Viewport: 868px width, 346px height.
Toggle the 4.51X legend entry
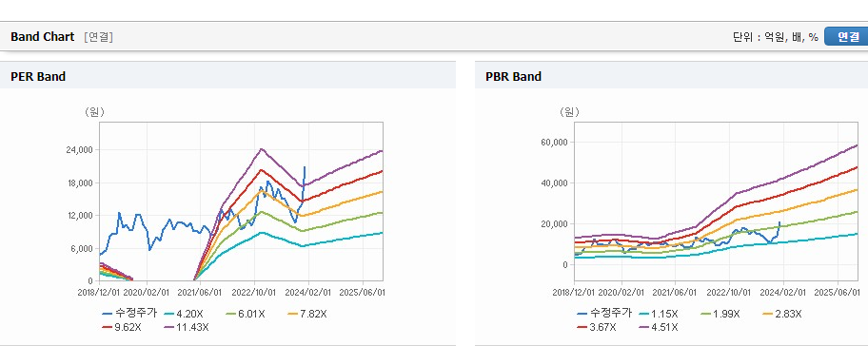pyautogui.click(x=659, y=327)
